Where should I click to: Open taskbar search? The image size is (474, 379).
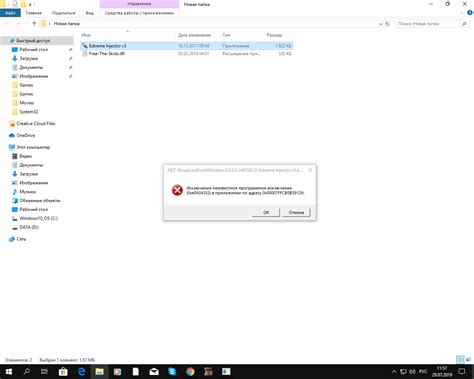27,372
